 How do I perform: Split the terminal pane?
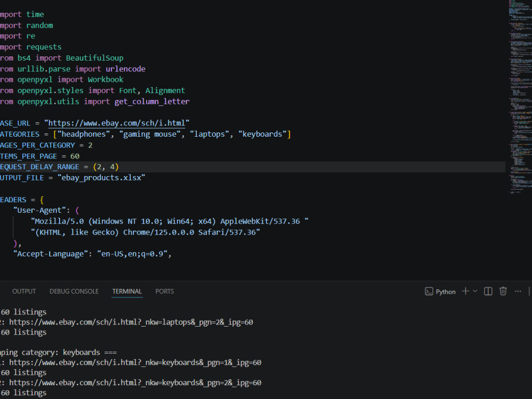[x=488, y=292]
